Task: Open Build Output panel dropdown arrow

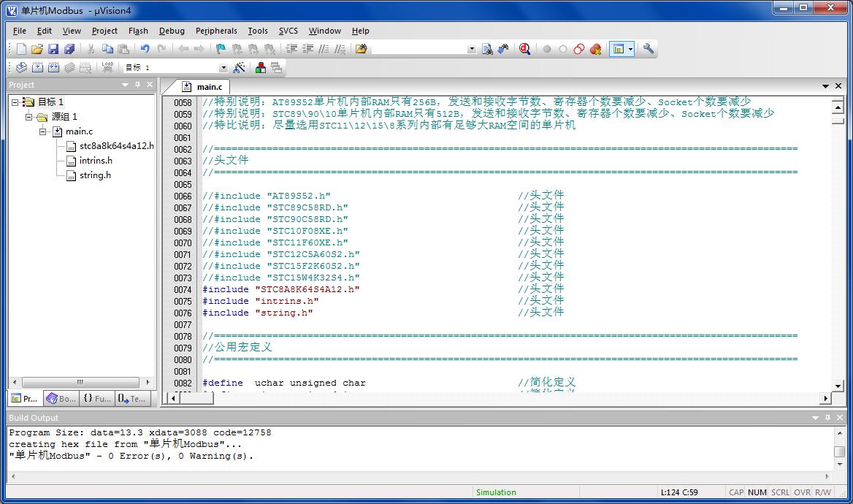Action: tap(815, 418)
